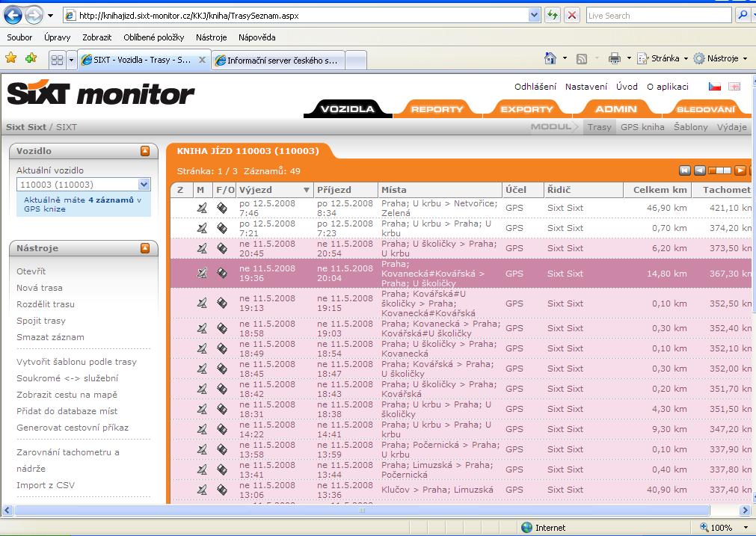Open the Oblíbené položky menu
This screenshot has height=536, width=756.
[154, 37]
